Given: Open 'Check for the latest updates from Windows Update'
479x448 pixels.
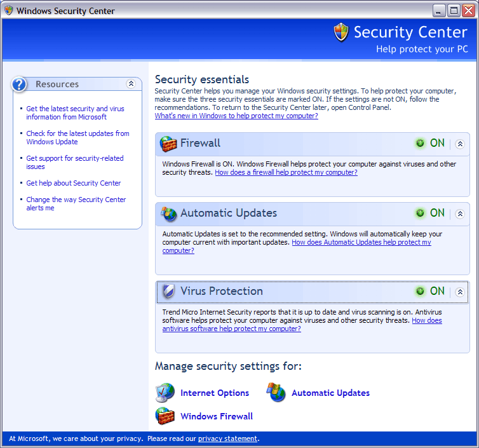Looking at the screenshot, I should (78, 137).
